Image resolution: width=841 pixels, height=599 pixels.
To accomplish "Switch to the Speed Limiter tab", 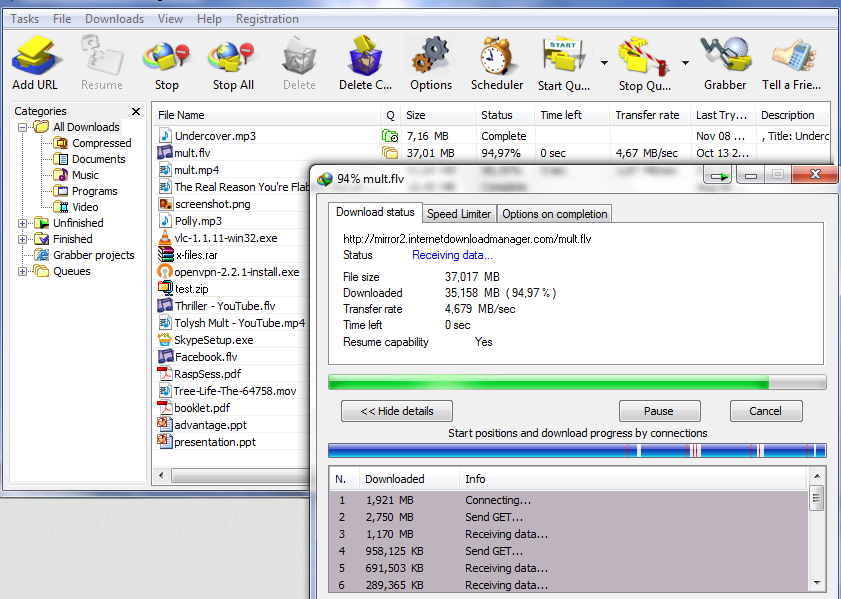I will click(459, 213).
